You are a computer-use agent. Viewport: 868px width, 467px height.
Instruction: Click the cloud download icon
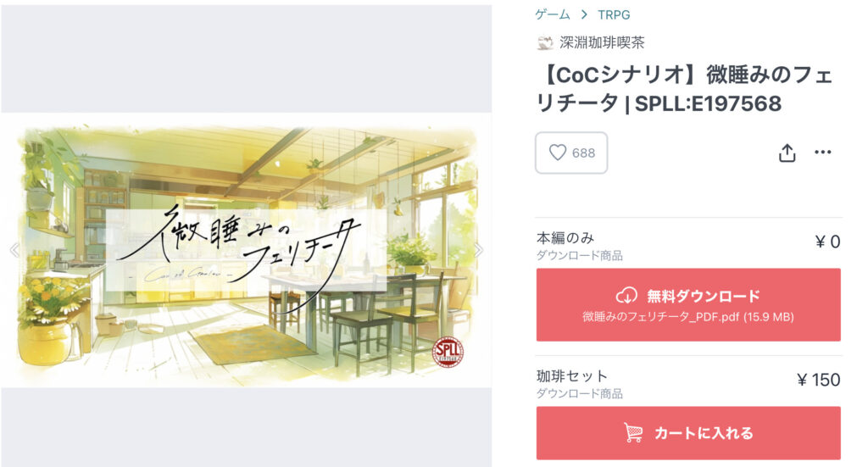pos(626,296)
